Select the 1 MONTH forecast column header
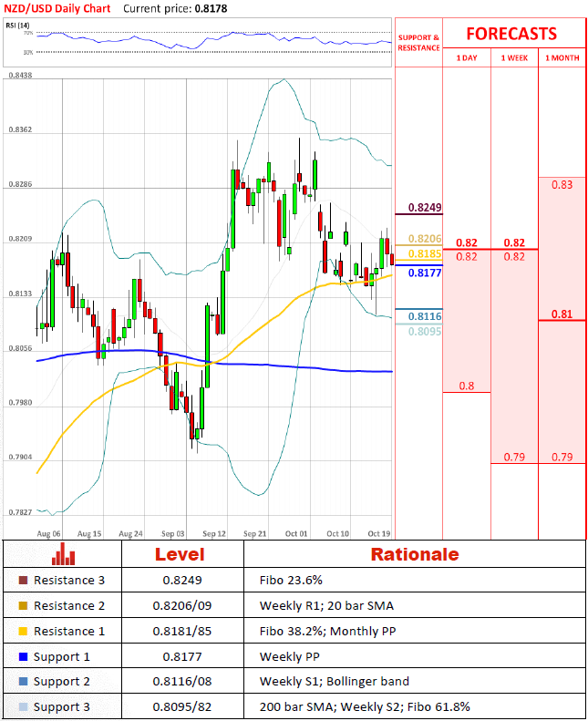This screenshot has width=588, height=721. pos(562,58)
